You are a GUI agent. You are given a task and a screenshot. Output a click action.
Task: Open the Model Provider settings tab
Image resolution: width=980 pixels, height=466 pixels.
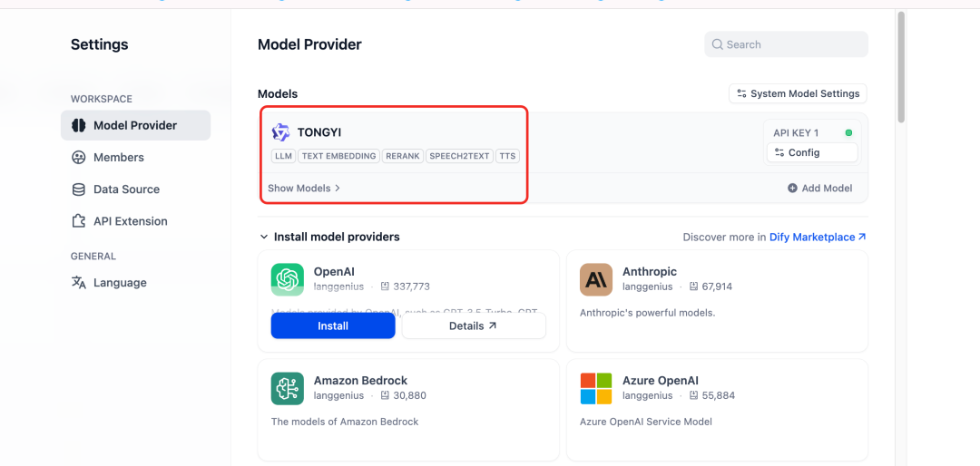(135, 126)
